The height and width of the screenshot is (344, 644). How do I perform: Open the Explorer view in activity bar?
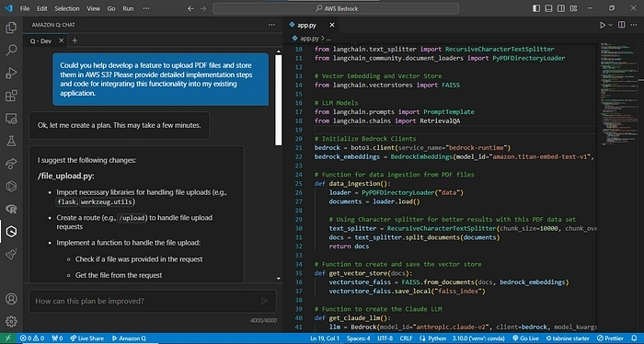[x=11, y=28]
